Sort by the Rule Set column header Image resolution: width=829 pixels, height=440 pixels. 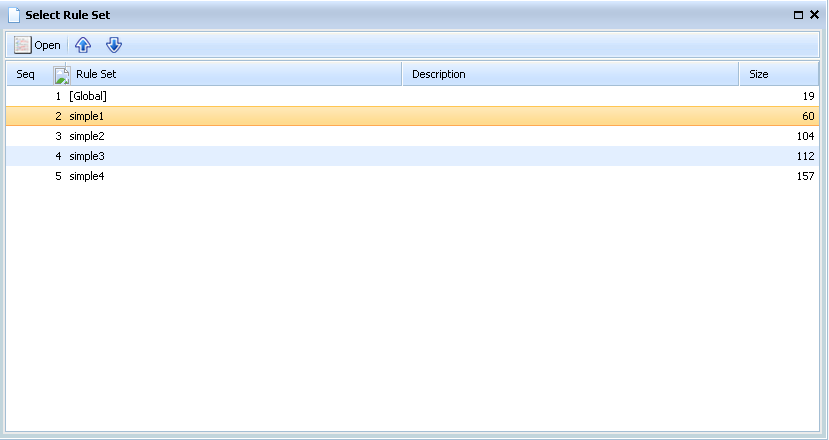click(96, 75)
